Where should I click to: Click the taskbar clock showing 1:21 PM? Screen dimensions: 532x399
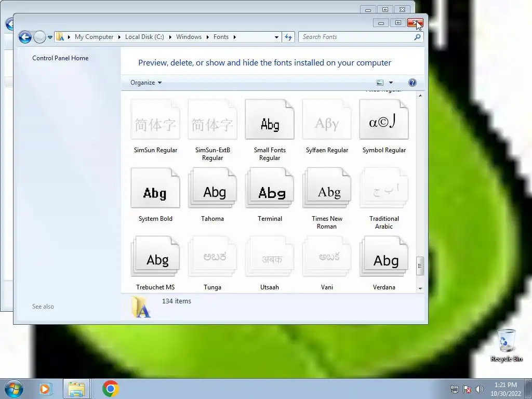(506, 385)
